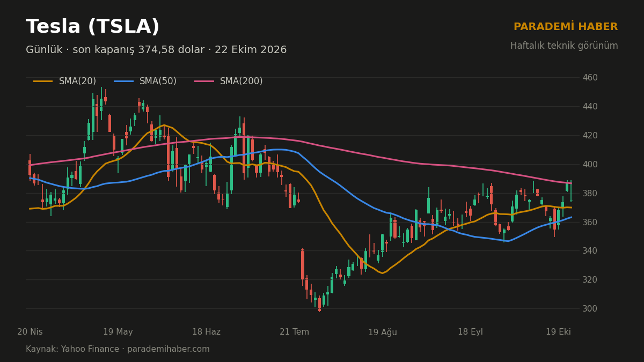
Task: Click the SMA(20) legend label
Action: pyautogui.click(x=78, y=82)
